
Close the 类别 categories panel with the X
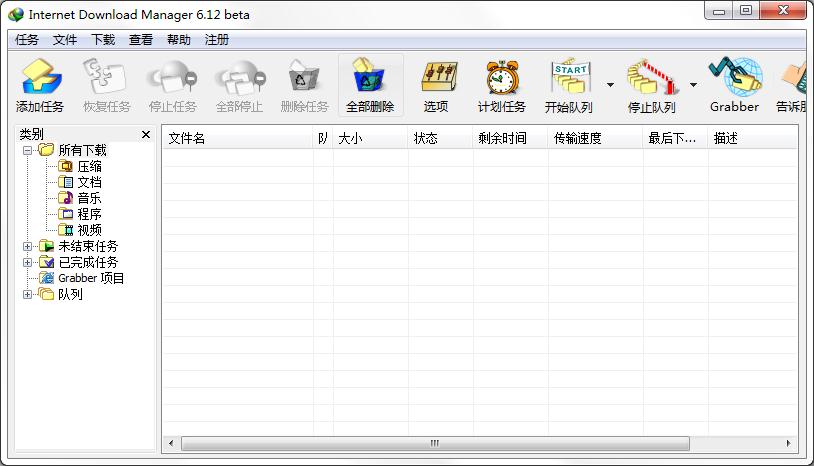coord(146,134)
